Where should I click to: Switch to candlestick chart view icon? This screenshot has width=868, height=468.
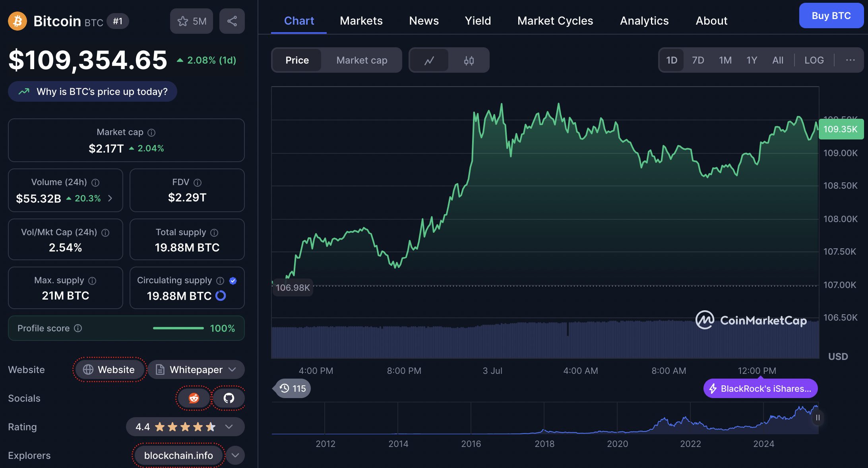point(469,60)
